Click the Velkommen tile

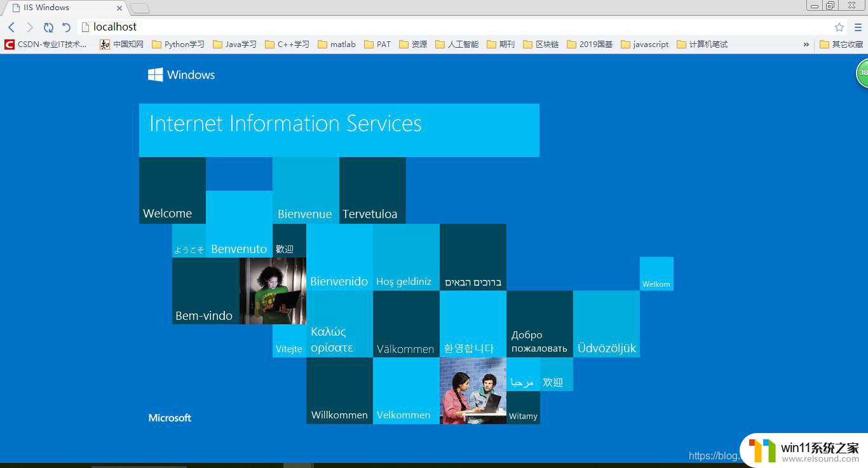point(406,391)
